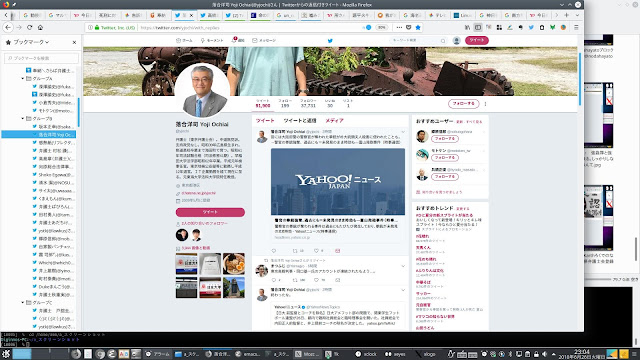Close the active Twitter tab

pos(191,15)
